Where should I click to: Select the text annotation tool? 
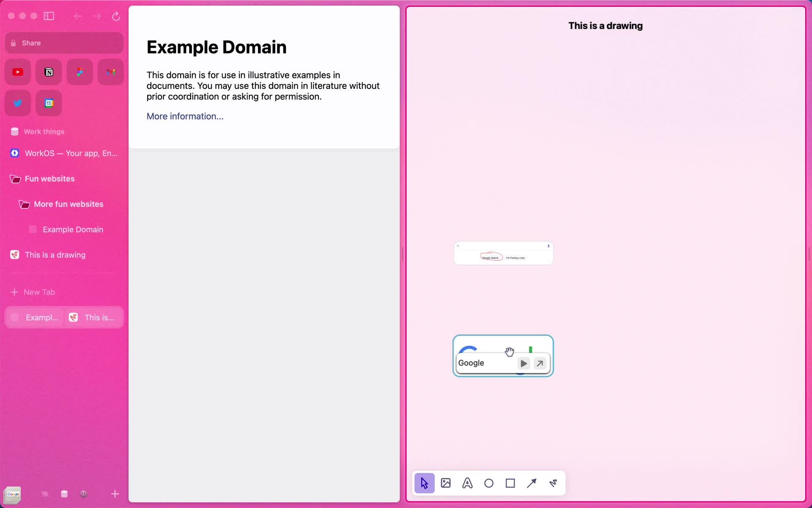pyautogui.click(x=467, y=483)
